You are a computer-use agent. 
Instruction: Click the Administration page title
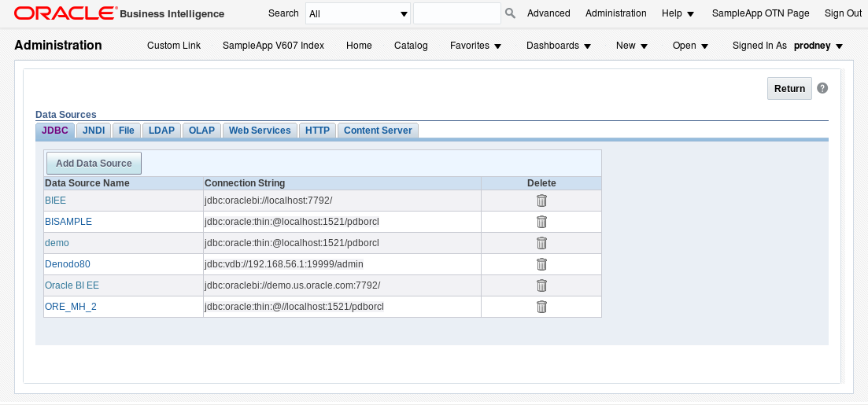tap(58, 46)
